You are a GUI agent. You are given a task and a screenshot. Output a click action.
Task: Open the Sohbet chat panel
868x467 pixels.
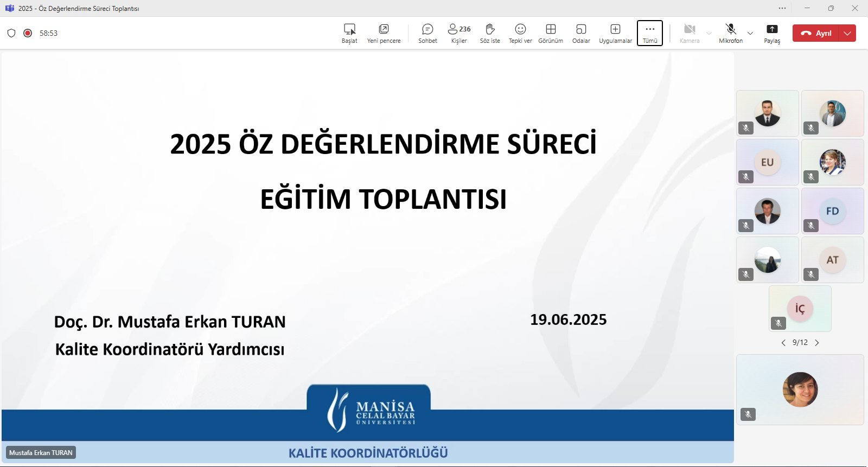(x=427, y=33)
